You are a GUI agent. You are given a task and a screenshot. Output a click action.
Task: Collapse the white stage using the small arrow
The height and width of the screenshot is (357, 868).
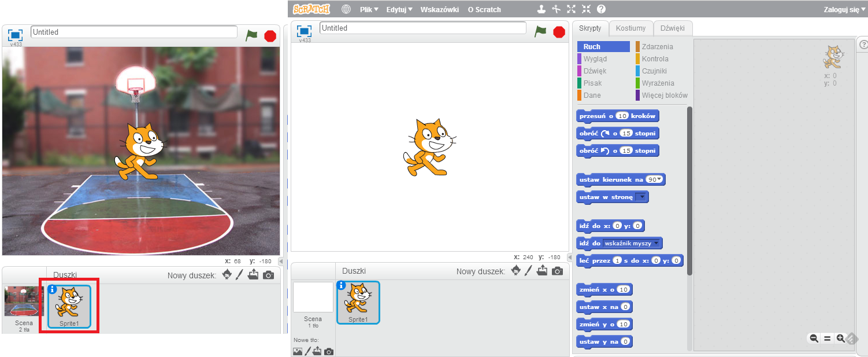pos(569,257)
